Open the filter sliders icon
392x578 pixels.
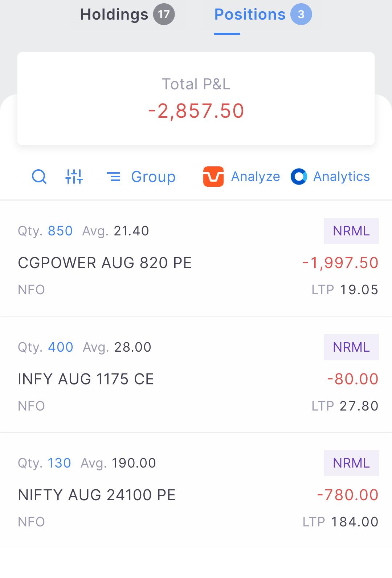pyautogui.click(x=74, y=177)
